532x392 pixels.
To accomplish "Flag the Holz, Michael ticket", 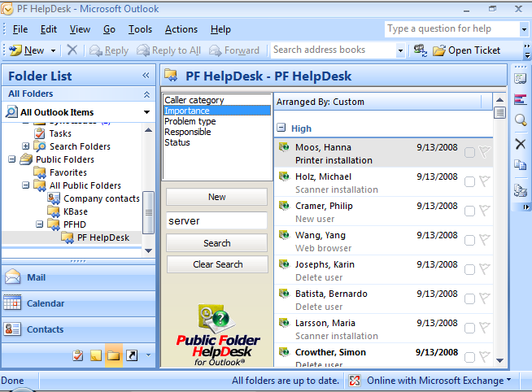I will [485, 181].
